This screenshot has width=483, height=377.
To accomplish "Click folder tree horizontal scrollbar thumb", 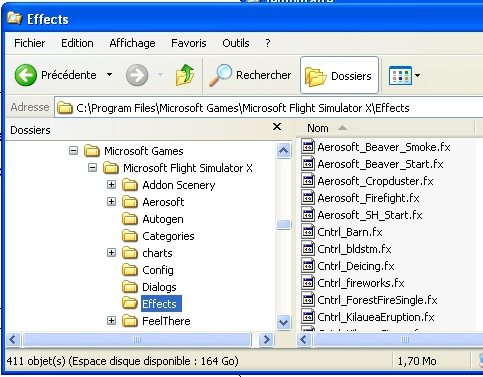I will point(137,340).
